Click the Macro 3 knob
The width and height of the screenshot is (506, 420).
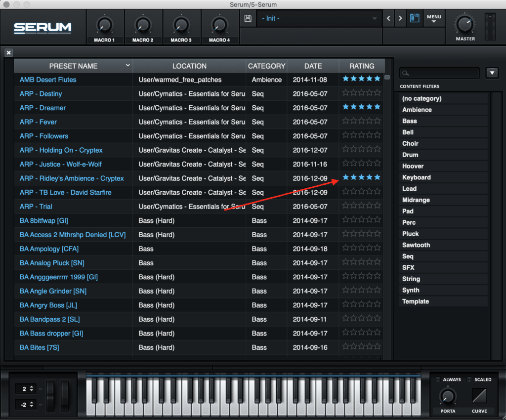coord(181,26)
